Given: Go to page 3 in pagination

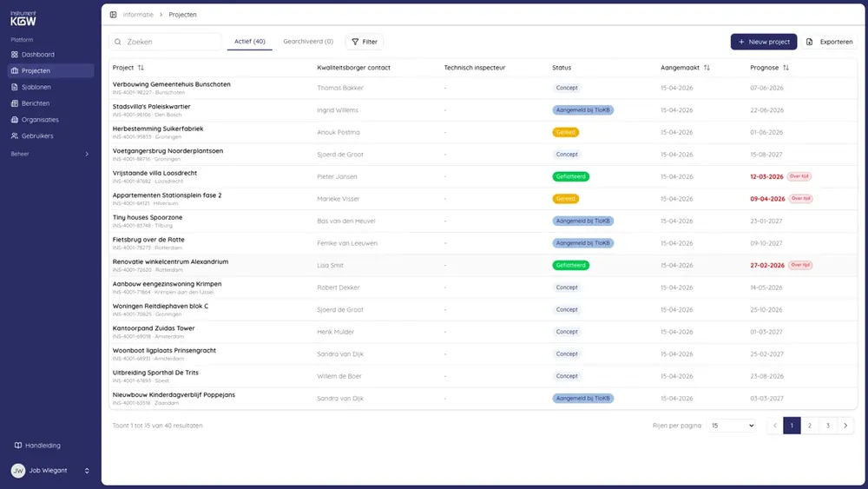Looking at the screenshot, I should coord(827,426).
